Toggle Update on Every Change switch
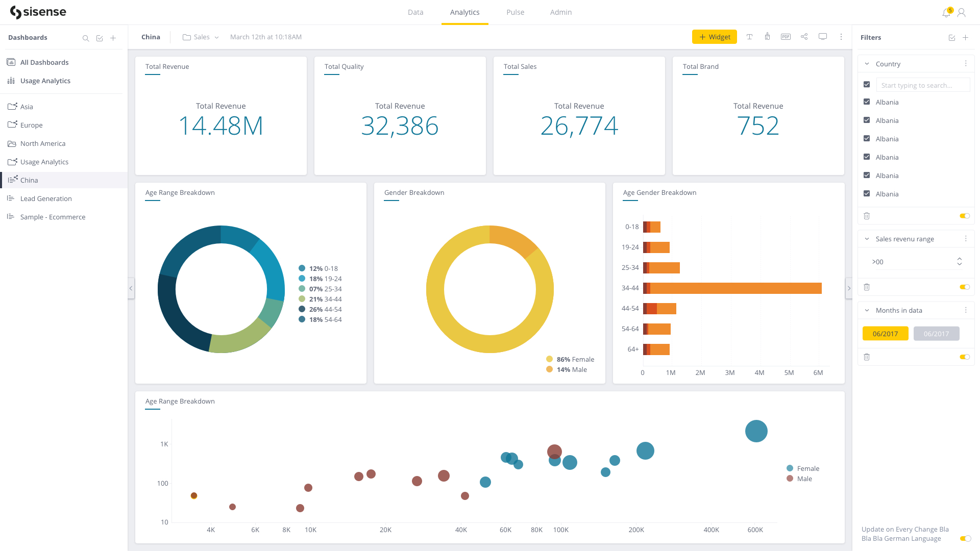The image size is (980, 551). pyautogui.click(x=965, y=539)
